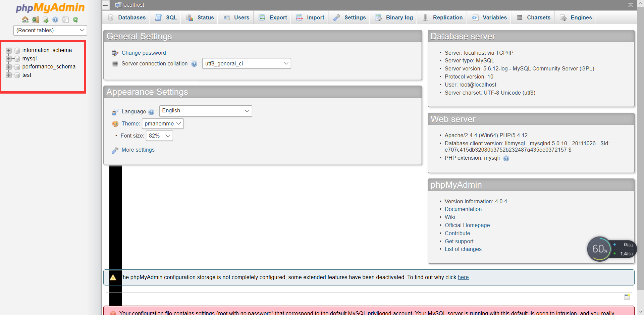
Task: Expand the information_schema tree node
Action: 9,51
